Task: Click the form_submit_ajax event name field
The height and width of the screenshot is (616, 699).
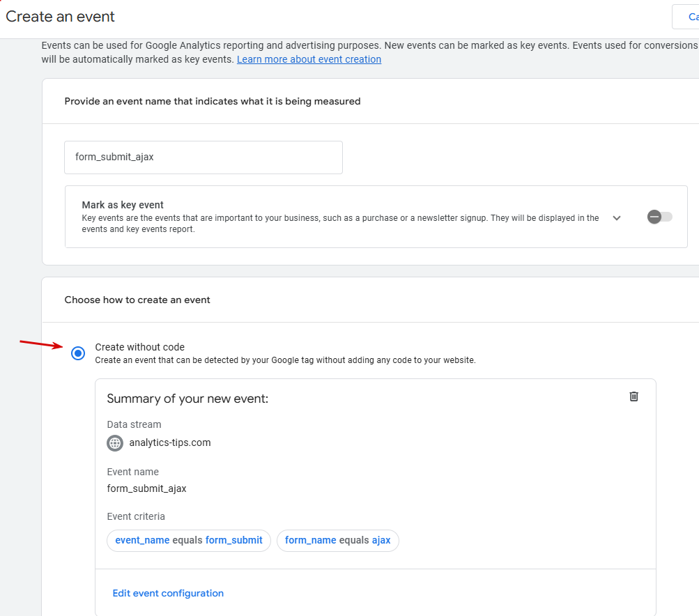Action: 203,157
